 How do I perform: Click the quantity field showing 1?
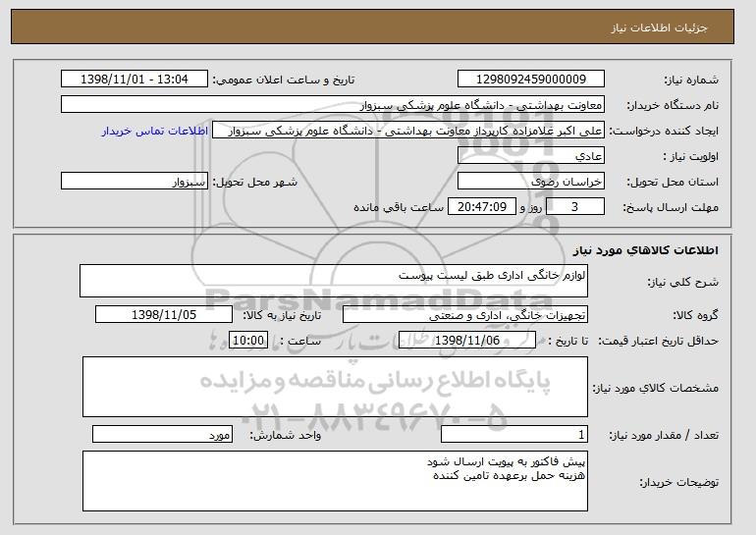(x=514, y=434)
